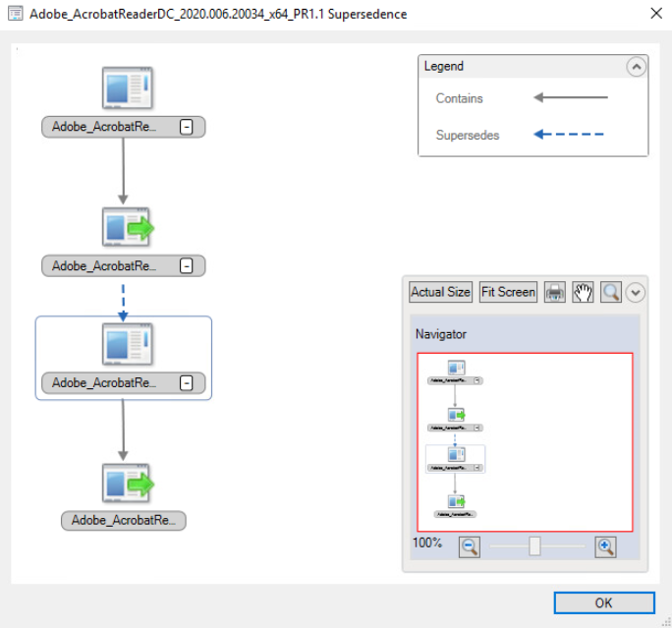The width and height of the screenshot is (672, 628).
Task: Select the bottom Adobe_AcrobatRe label
Action: (124, 521)
